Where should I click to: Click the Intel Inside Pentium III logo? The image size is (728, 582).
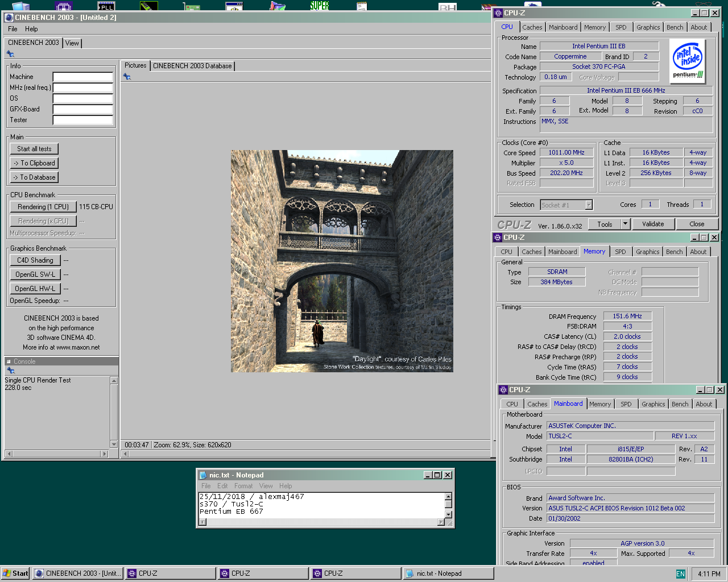click(688, 61)
